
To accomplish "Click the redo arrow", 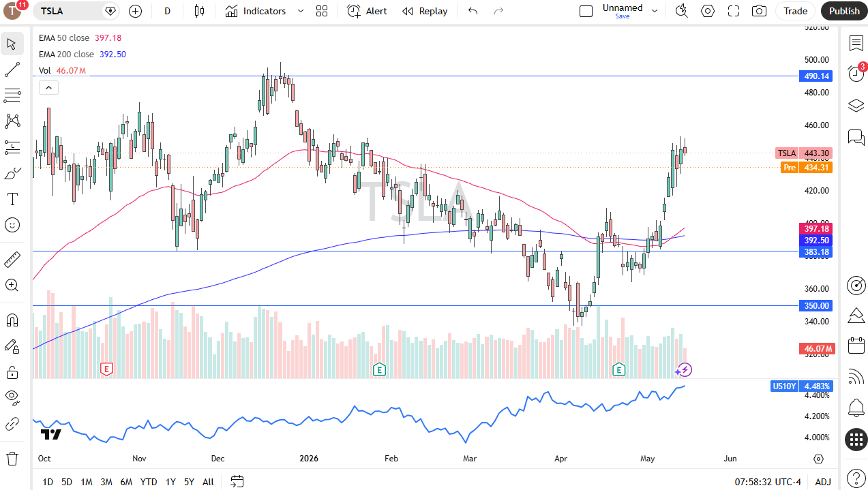I will (x=498, y=11).
